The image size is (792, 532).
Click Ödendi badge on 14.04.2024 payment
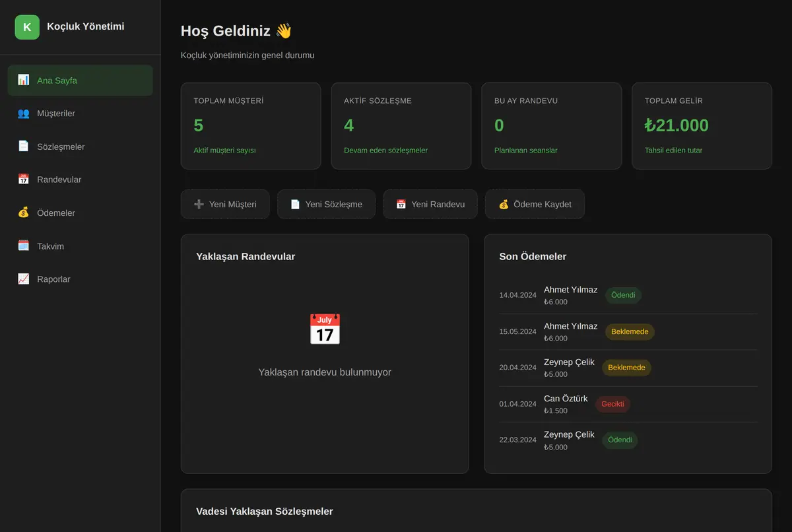coord(623,295)
